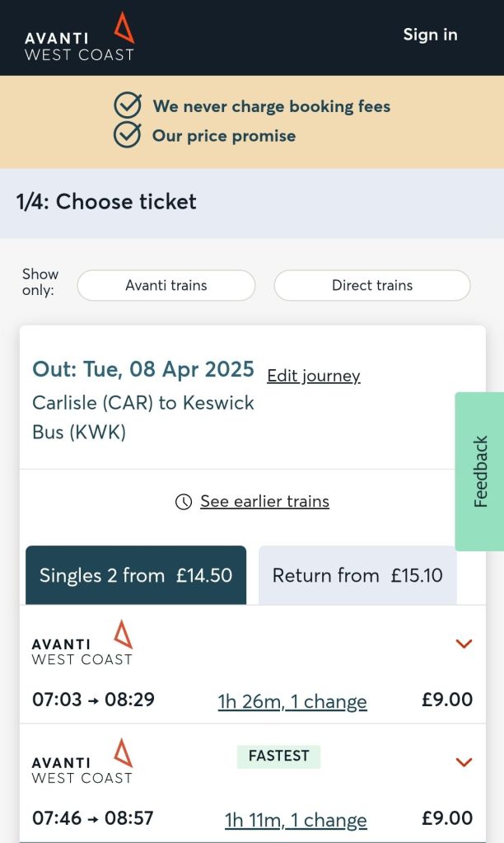Toggle the Direct trains filter
Screen dimensions: 504x843
[372, 286]
